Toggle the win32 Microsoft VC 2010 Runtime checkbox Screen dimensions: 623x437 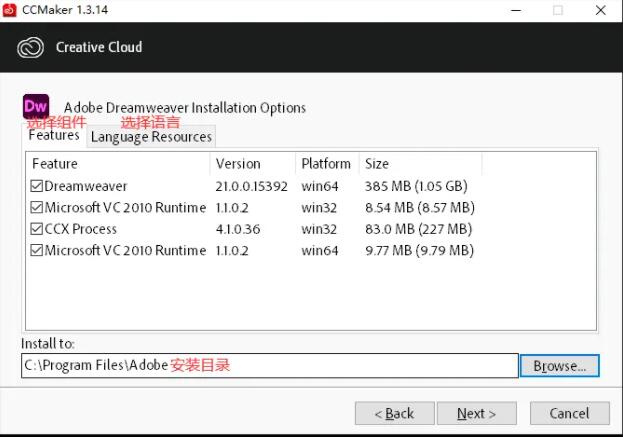pos(37,207)
